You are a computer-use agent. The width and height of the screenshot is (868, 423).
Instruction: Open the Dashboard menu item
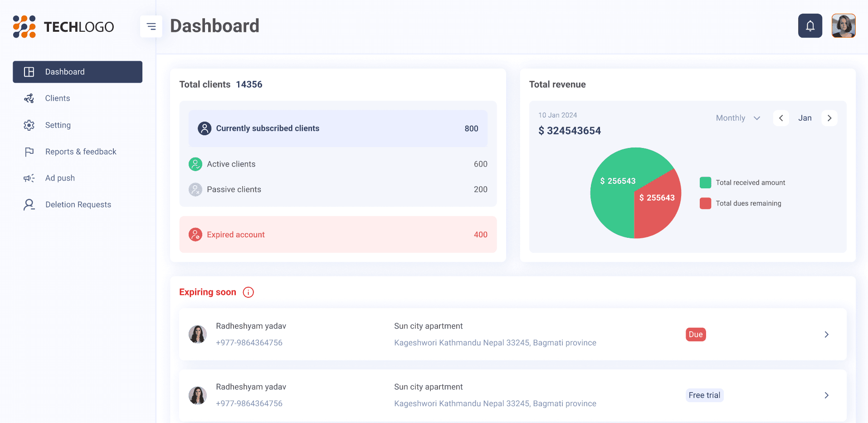point(78,72)
